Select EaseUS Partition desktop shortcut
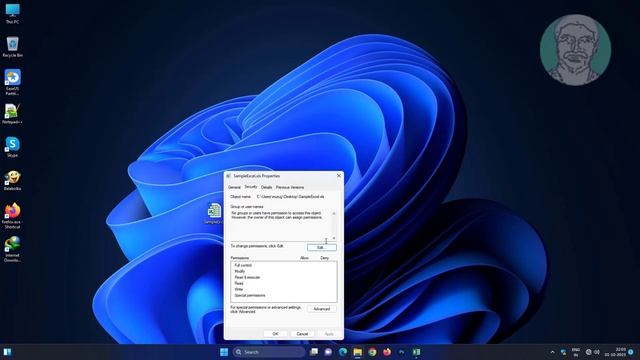The image size is (640, 360). (12, 82)
